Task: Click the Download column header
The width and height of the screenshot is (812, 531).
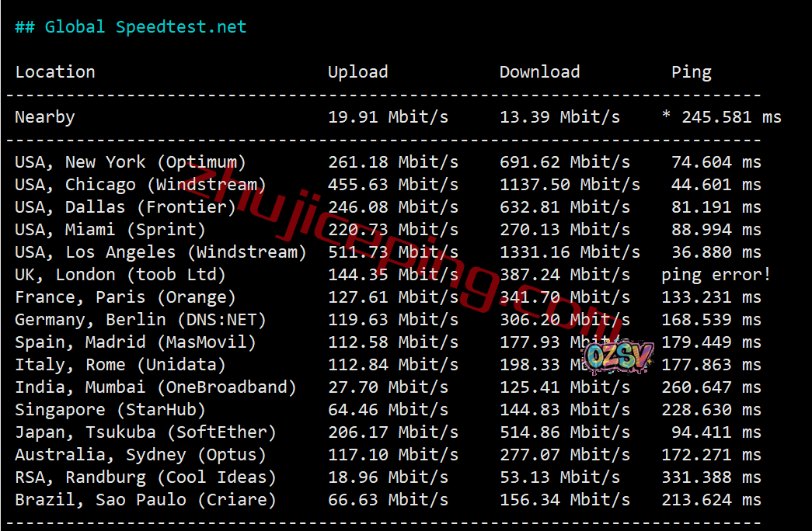Action: click(x=539, y=72)
